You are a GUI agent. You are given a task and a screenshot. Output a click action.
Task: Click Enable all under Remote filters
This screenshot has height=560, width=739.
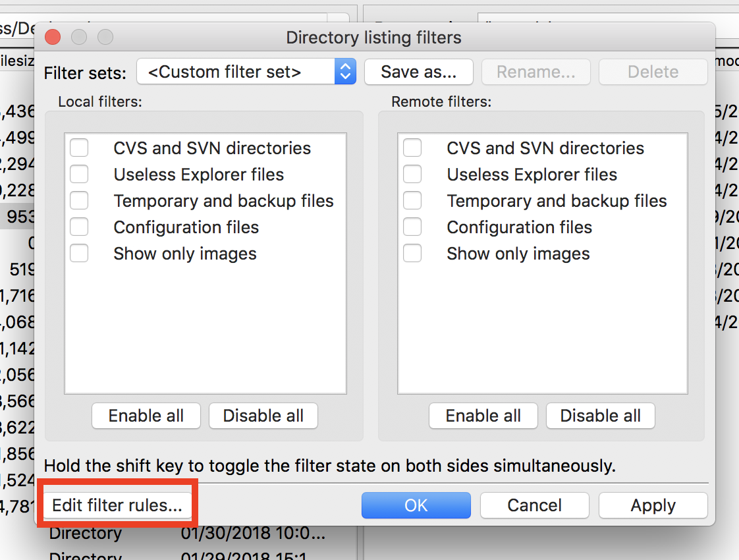tap(483, 416)
